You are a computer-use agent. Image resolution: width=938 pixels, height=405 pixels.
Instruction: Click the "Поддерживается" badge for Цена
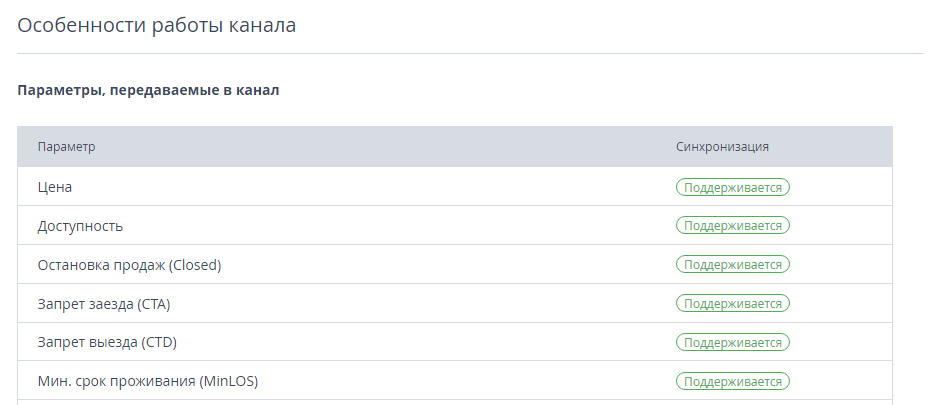733,187
